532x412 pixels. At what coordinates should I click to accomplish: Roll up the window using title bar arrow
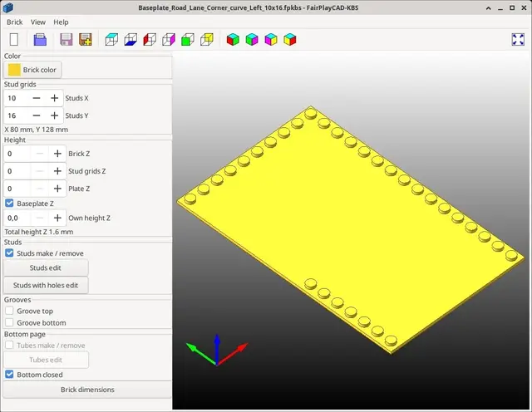[x=489, y=7]
